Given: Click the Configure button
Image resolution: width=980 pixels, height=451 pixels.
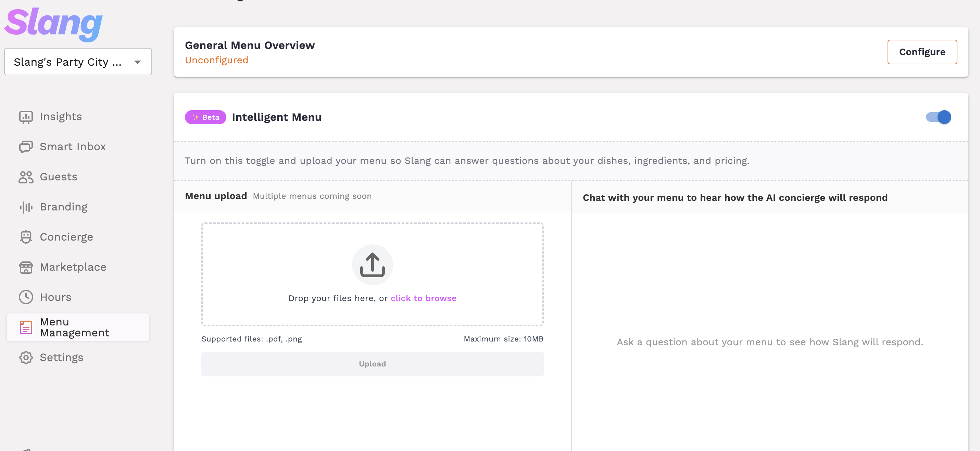Looking at the screenshot, I should coord(922,52).
